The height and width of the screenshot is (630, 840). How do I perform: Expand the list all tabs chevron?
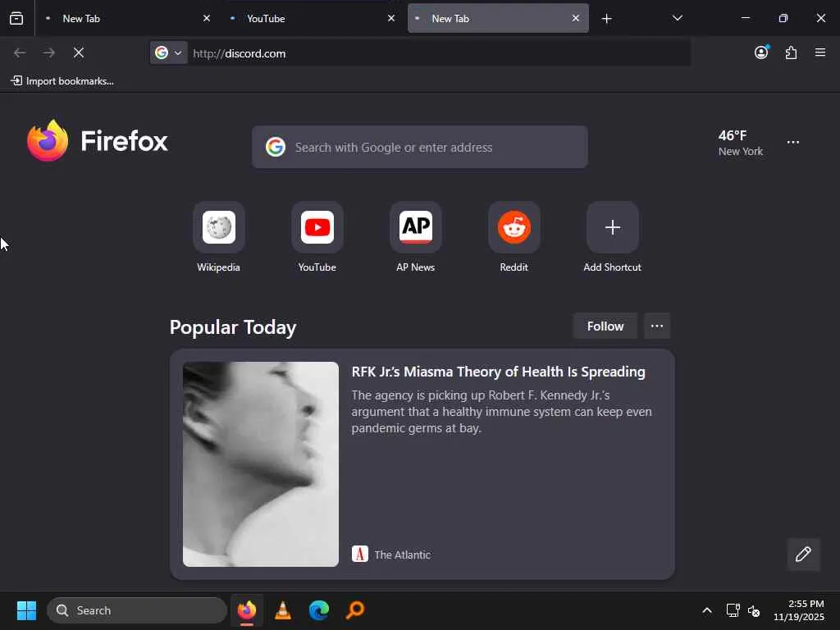point(677,18)
